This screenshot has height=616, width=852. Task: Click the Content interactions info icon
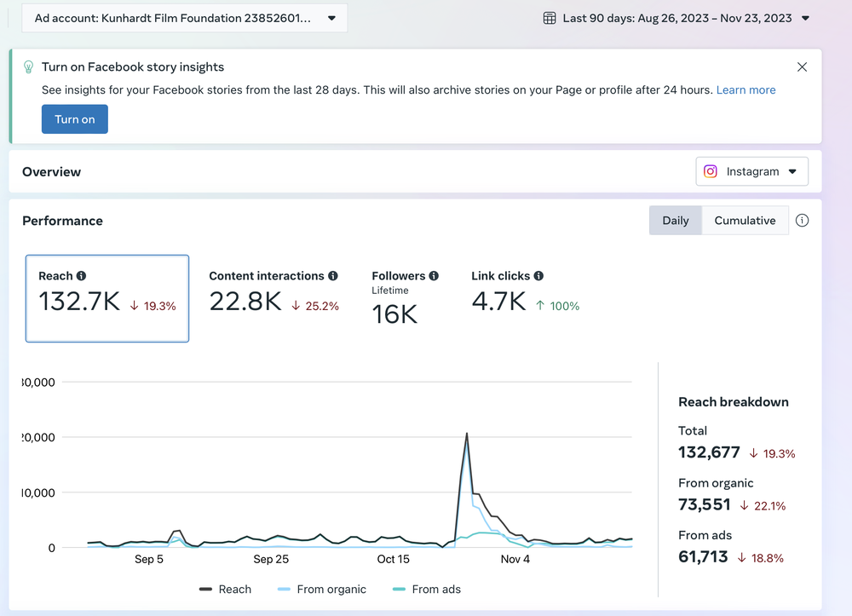pos(333,276)
